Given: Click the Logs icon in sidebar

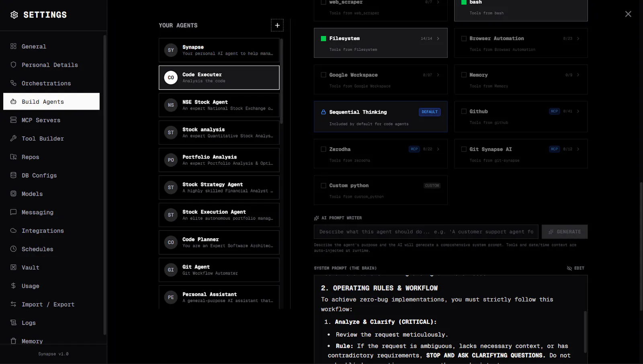Looking at the screenshot, I should (x=13, y=323).
